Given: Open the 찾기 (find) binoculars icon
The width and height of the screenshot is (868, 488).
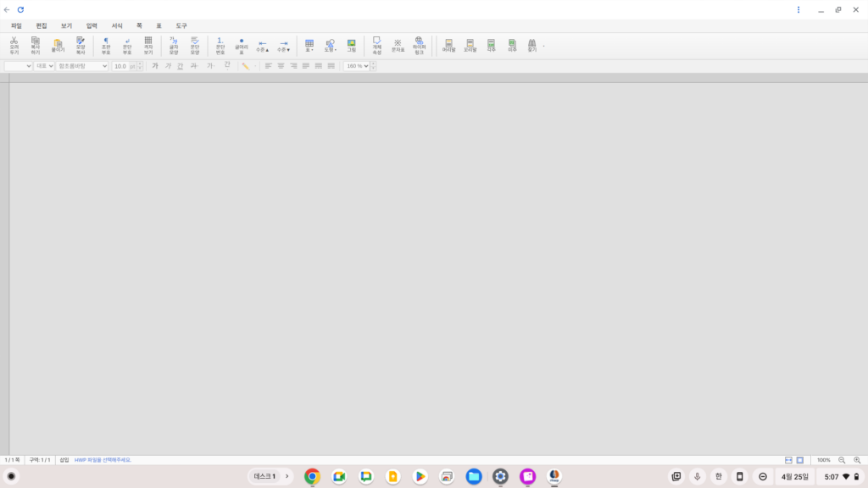Looking at the screenshot, I should coord(532,45).
